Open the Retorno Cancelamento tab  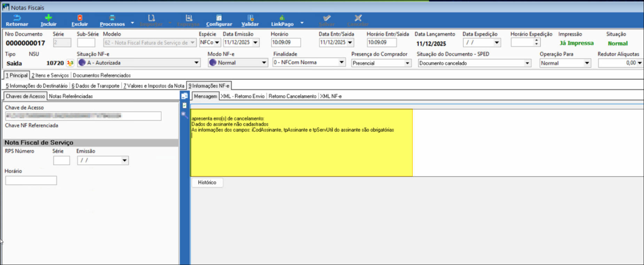(292, 96)
